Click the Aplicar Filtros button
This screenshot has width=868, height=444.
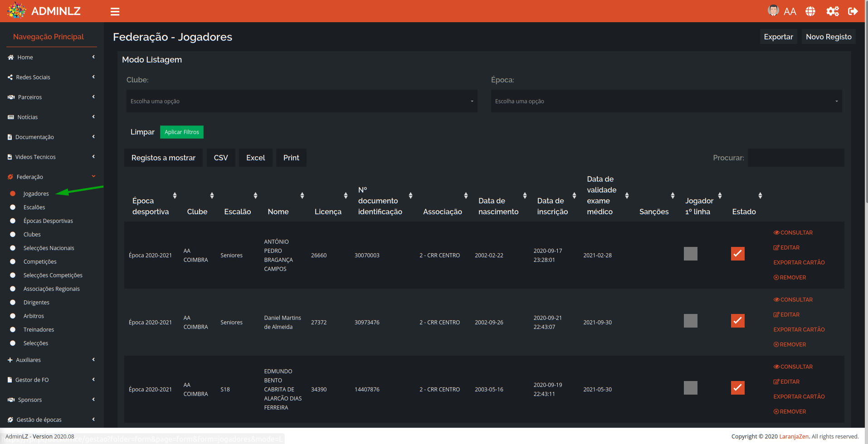[x=182, y=132]
